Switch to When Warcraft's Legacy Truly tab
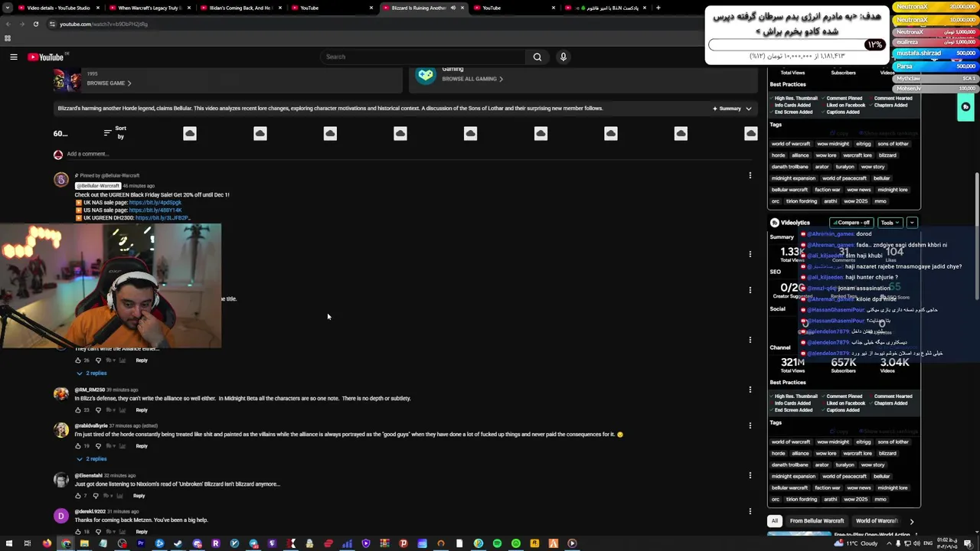980x551 pixels. point(149,8)
